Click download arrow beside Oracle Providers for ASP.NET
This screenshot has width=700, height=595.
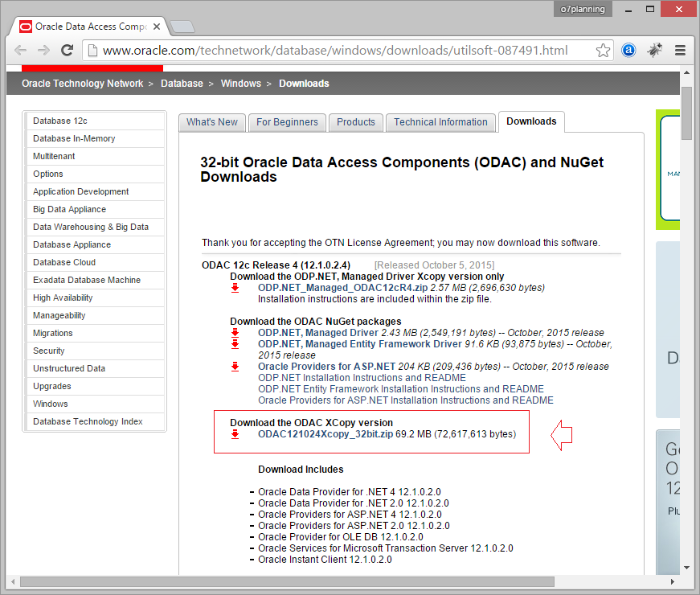235,367
